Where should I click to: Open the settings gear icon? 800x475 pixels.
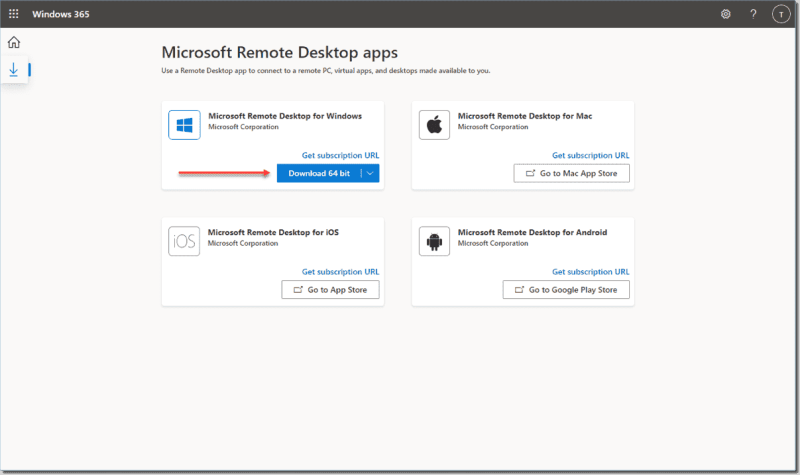pyautogui.click(x=726, y=14)
